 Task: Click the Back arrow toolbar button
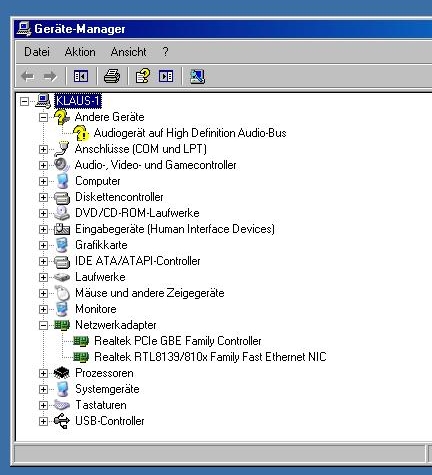pos(27,76)
